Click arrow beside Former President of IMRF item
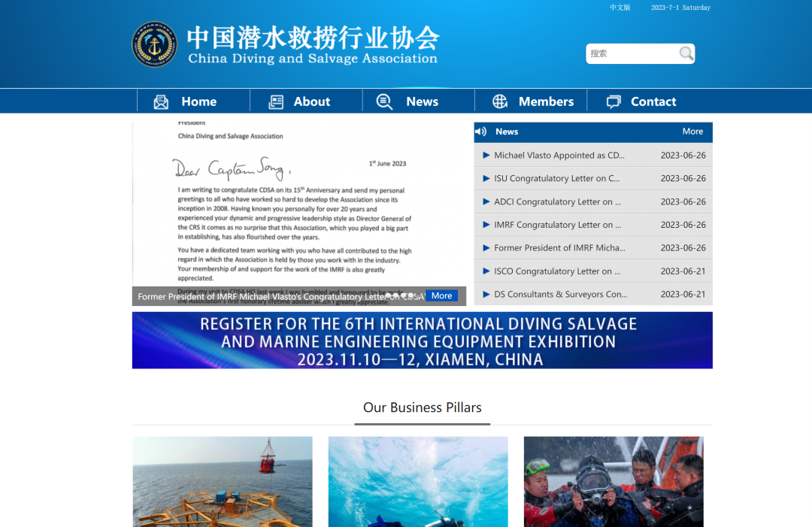812x527 pixels. pyautogui.click(x=486, y=247)
